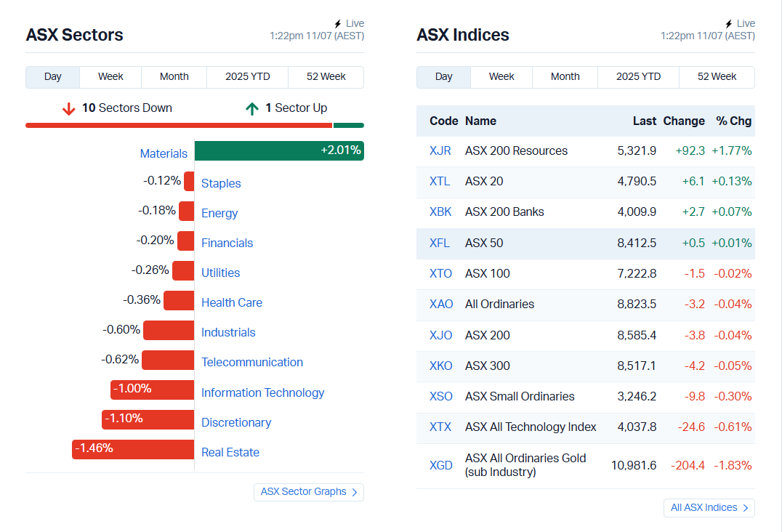Click the red down arrow beside 10 Sectors Down
This screenshot has width=782, height=532.
coord(69,109)
